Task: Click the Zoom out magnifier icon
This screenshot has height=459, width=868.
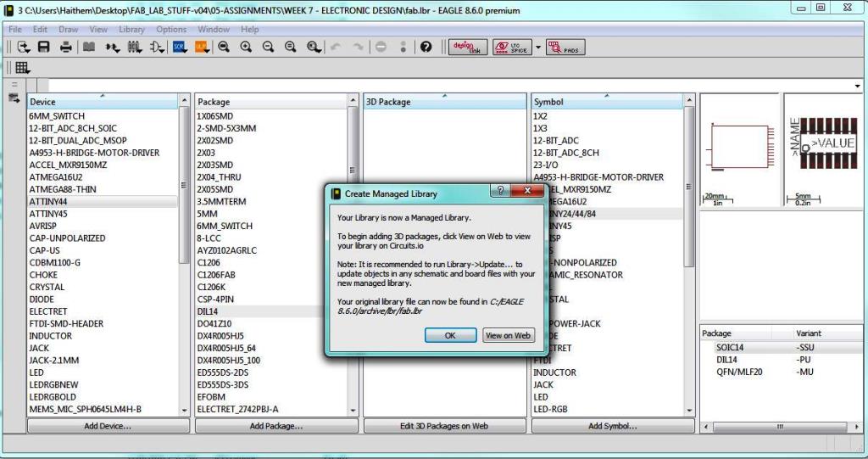Action: click(268, 48)
